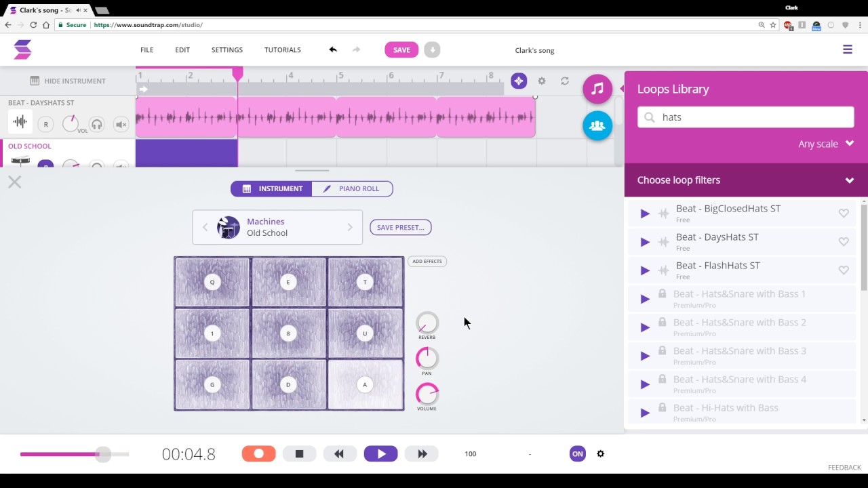Start recording with the record button
The image size is (868, 488).
tap(259, 453)
